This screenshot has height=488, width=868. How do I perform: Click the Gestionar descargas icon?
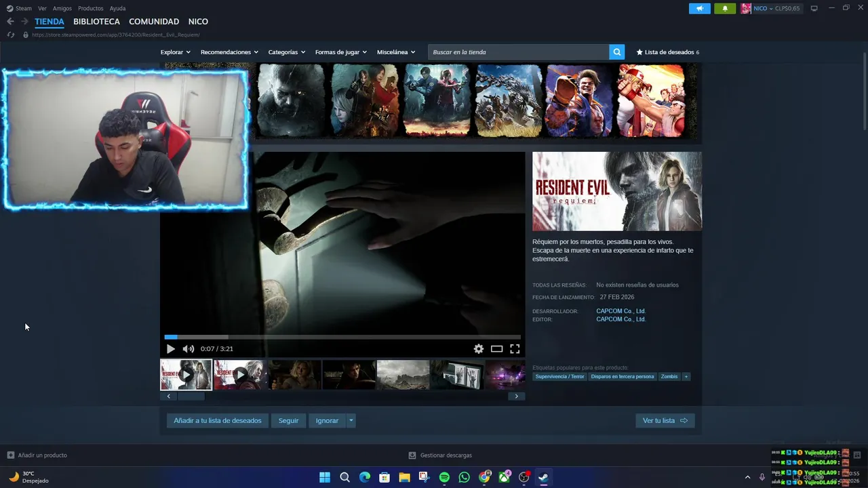click(412, 455)
